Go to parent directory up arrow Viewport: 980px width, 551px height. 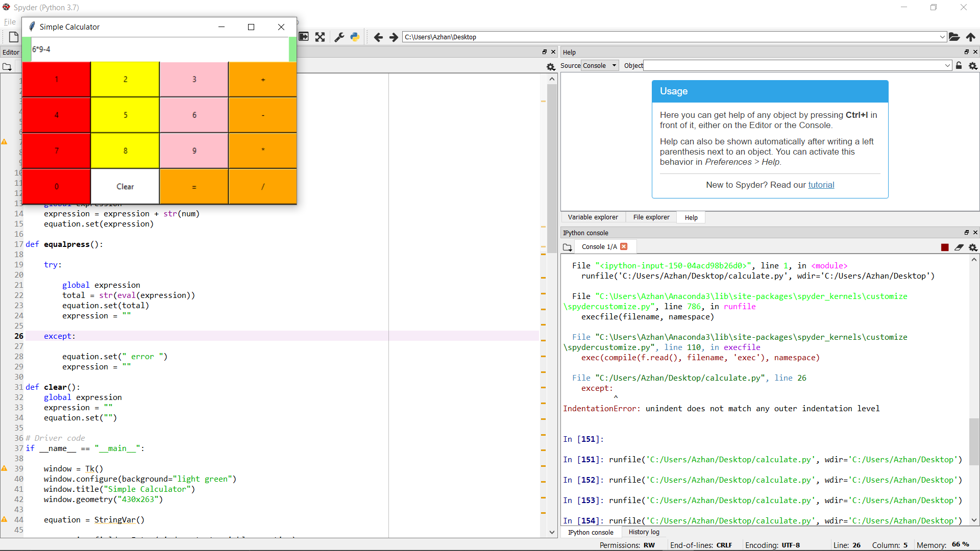point(970,37)
